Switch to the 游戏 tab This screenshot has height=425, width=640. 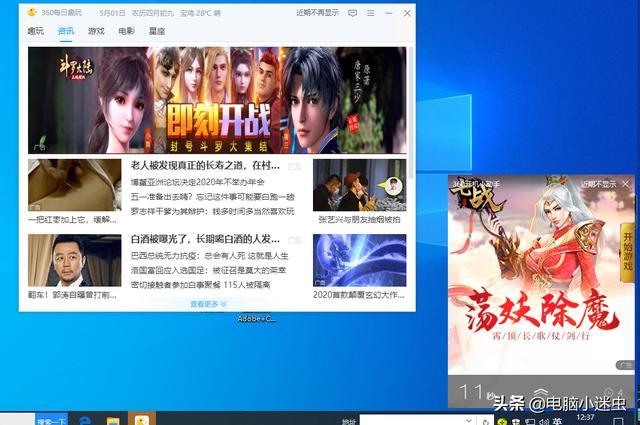point(96,31)
